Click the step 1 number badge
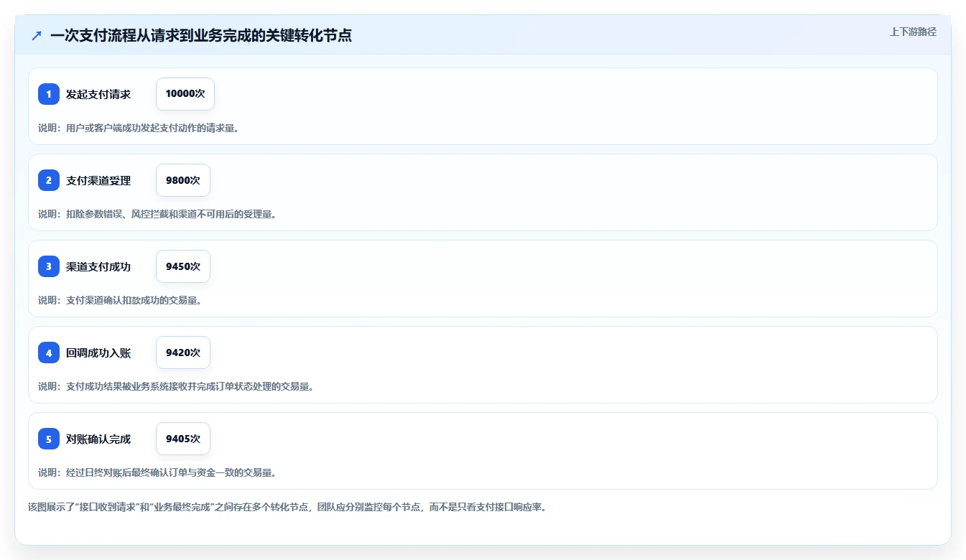Screen dimensions: 966x560 49,94
